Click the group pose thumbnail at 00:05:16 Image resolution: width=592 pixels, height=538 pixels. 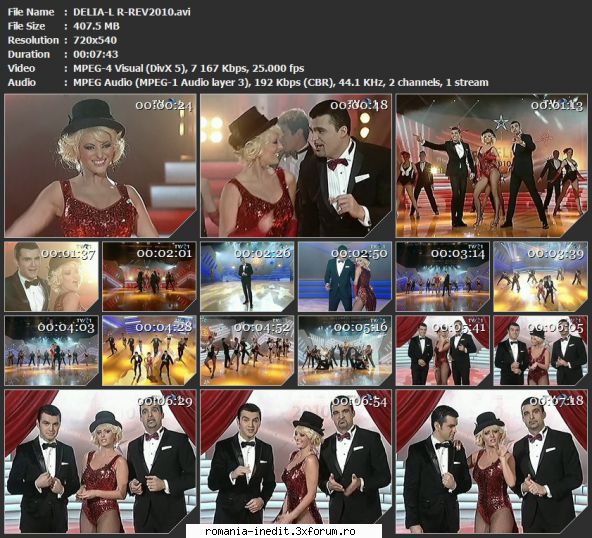345,351
